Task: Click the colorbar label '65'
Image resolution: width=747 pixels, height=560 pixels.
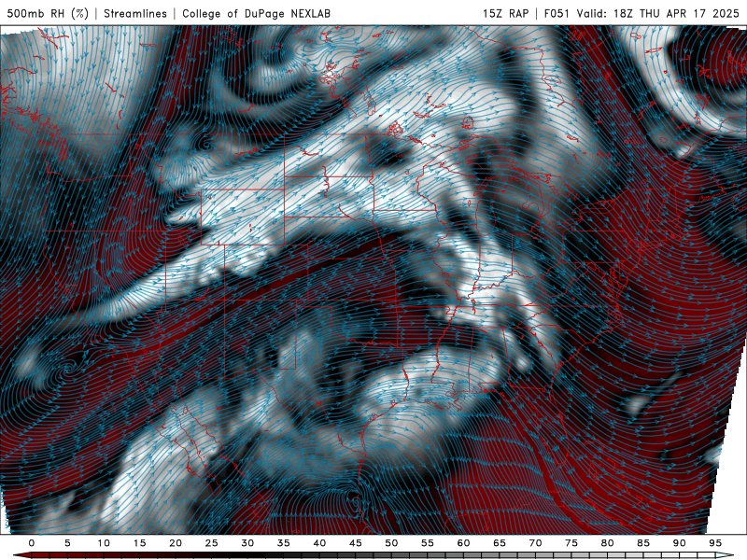Action: (500, 543)
